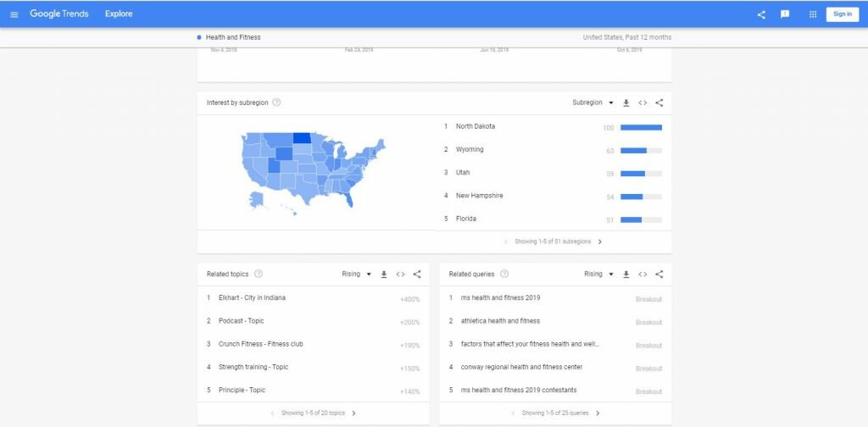Go to next page of subregions
The image size is (868, 427).
point(600,241)
